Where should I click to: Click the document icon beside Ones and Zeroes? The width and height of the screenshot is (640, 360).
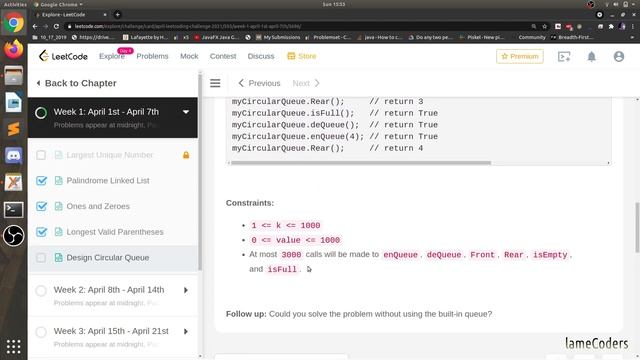(x=58, y=206)
